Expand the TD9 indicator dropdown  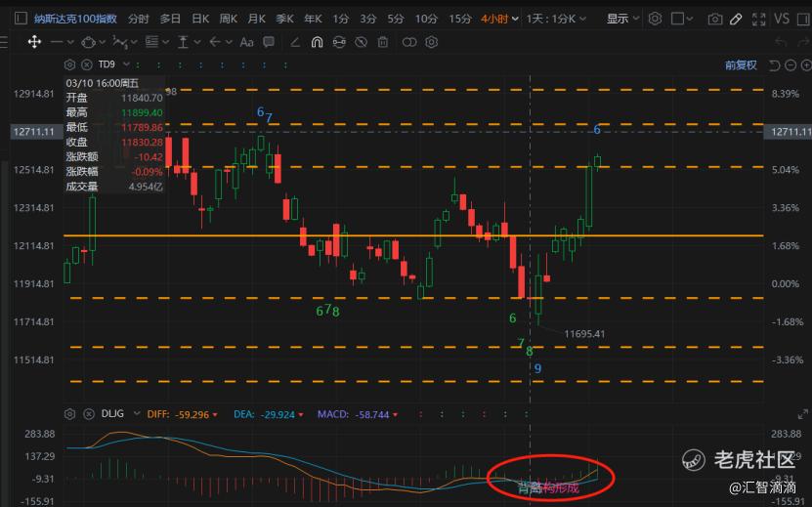coord(126,64)
